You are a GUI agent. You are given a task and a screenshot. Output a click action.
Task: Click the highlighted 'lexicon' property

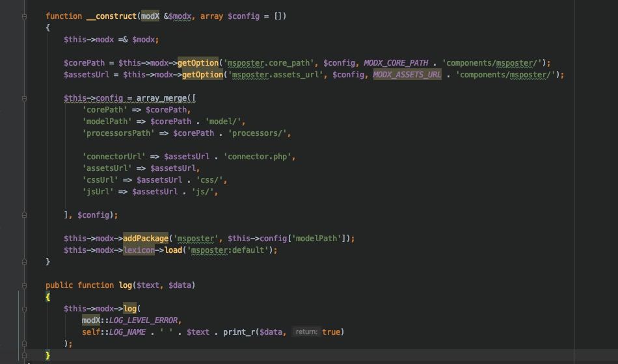(139, 250)
